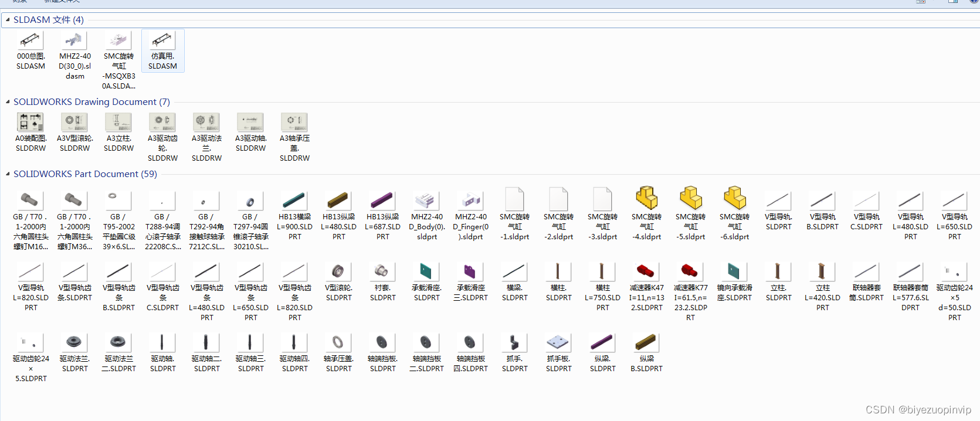Select 纵梁.SLDPRT purple beam icon
The width and height of the screenshot is (980, 421).
[x=602, y=342]
